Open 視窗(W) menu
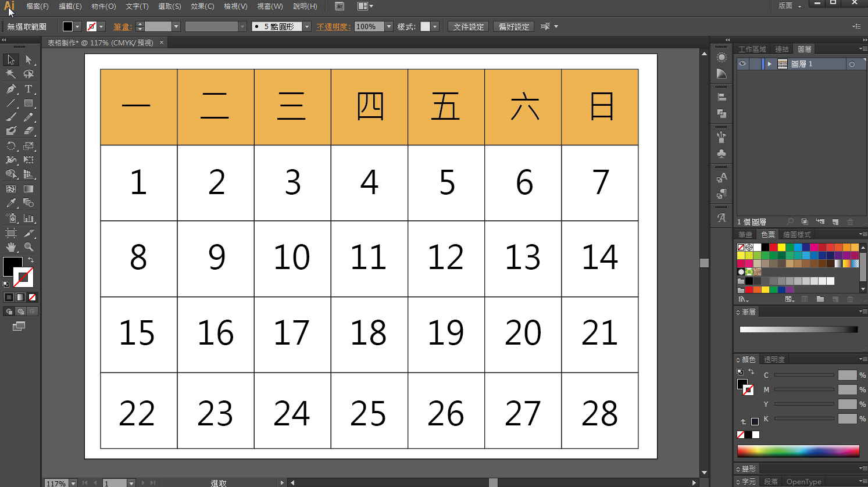868x487 pixels. (270, 6)
